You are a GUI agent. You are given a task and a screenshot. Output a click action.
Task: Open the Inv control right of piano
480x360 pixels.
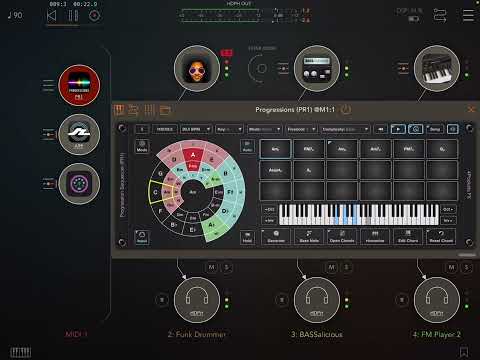point(448,220)
